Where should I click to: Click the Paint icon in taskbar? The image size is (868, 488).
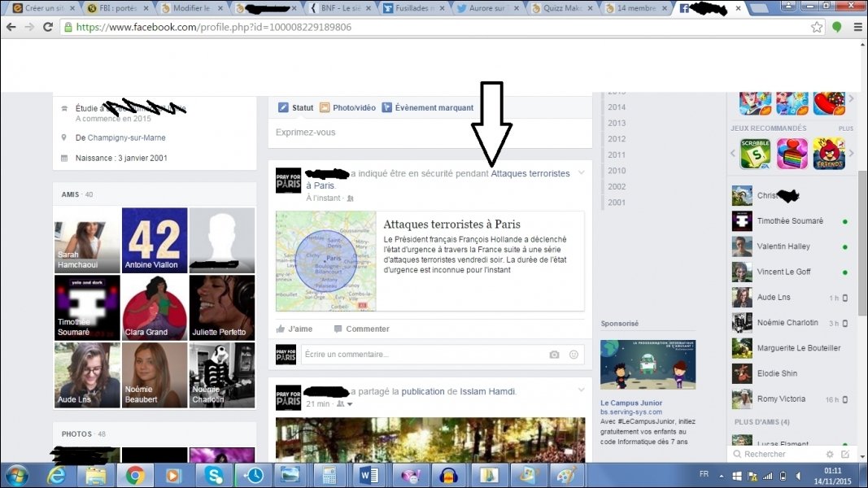pos(565,475)
